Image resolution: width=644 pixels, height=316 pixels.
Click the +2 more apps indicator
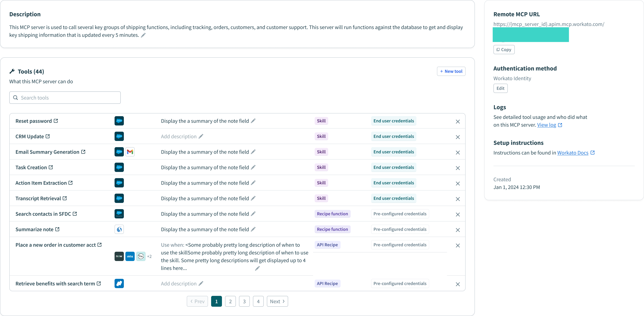click(149, 256)
